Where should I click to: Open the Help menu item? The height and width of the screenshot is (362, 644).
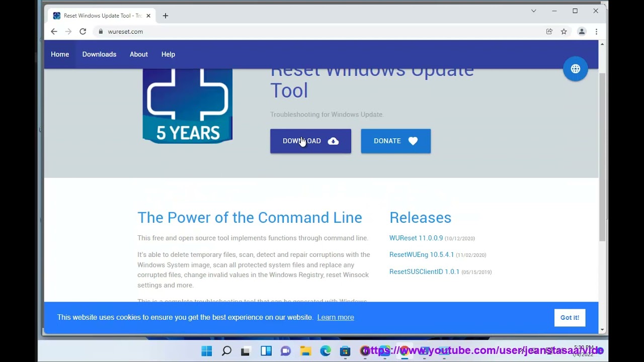[x=168, y=54]
